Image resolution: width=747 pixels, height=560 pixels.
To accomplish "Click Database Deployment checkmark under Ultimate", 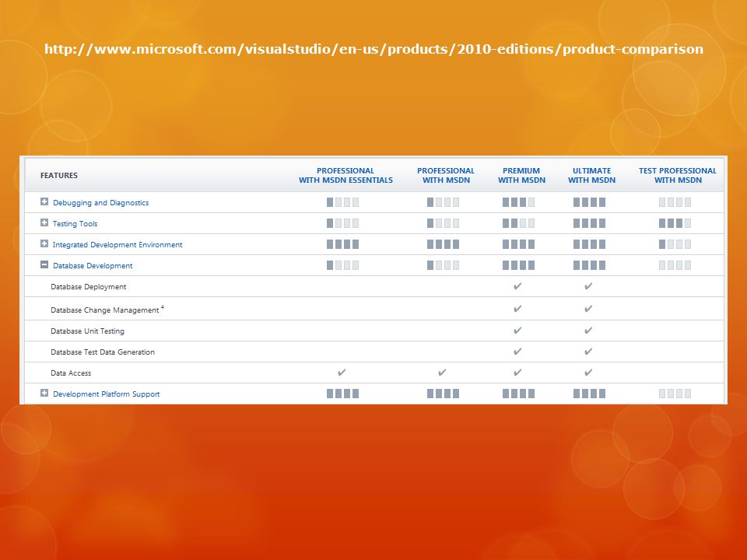I will pyautogui.click(x=588, y=286).
